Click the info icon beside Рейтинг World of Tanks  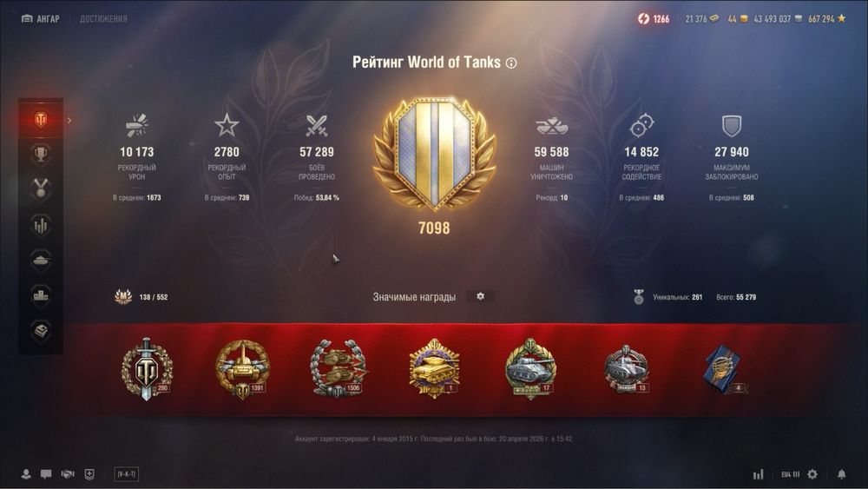point(511,63)
